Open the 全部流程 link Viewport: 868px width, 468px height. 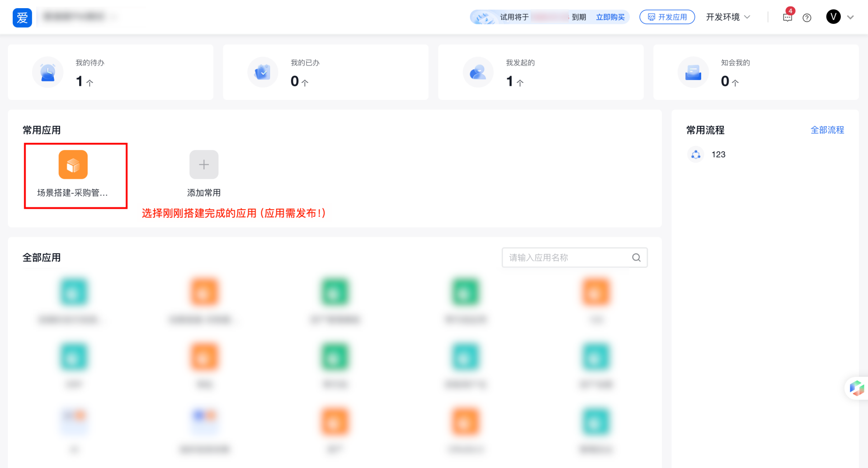pos(827,130)
